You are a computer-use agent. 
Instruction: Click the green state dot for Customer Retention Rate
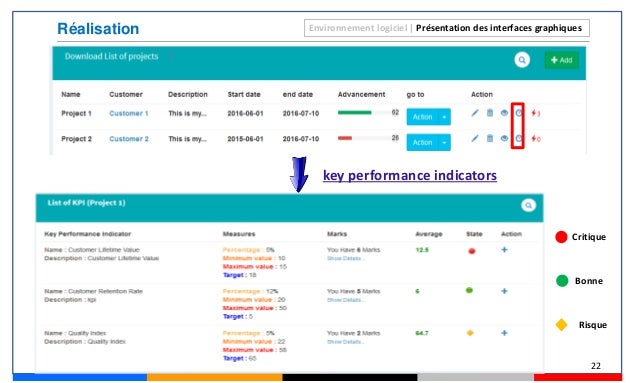coord(469,290)
